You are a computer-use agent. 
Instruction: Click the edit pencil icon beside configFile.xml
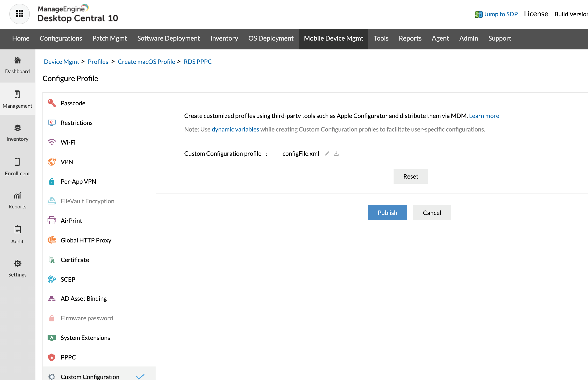click(x=327, y=153)
